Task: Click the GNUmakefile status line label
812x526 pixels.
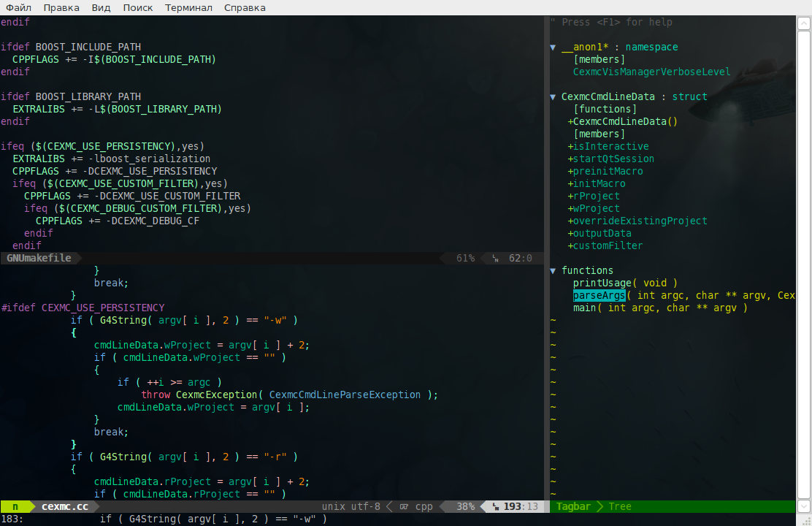Action: 39,258
